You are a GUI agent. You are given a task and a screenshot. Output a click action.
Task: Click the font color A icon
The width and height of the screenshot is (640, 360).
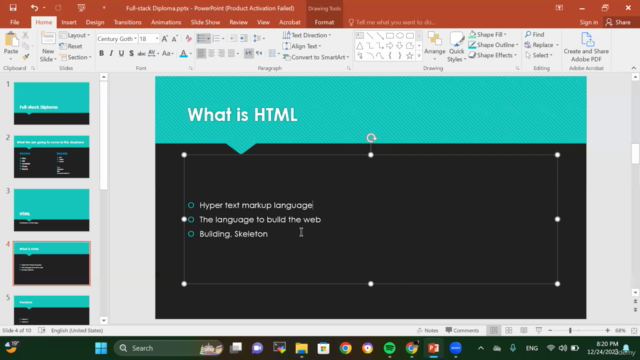click(x=184, y=53)
